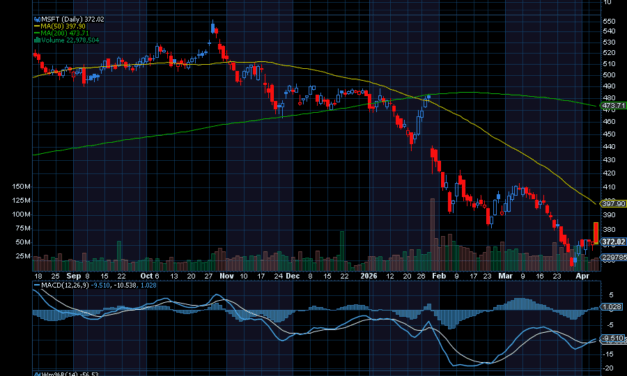Click the 2026 year label on the time axis
The width and height of the screenshot is (627, 376).
[x=369, y=276]
